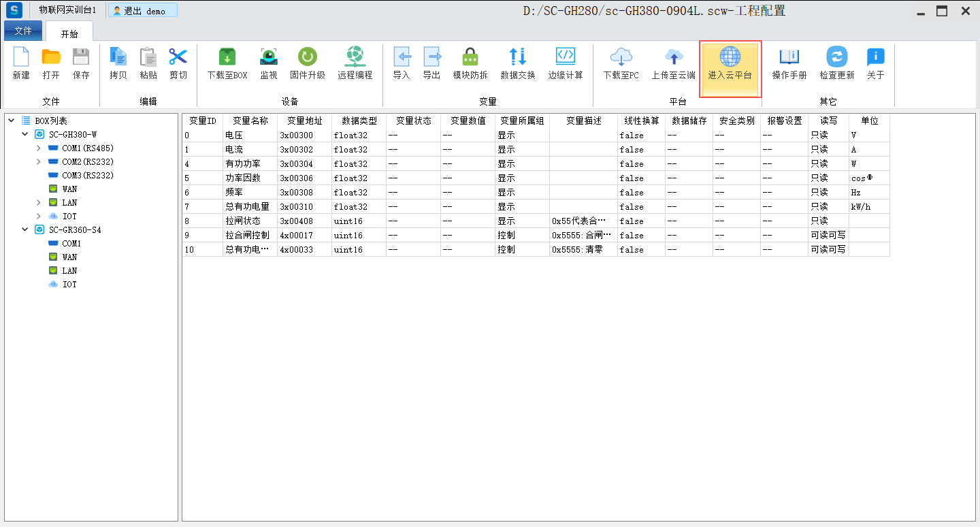Enter cloud platform via 进入云平台
Viewport: 980px width, 527px height.
[x=730, y=63]
